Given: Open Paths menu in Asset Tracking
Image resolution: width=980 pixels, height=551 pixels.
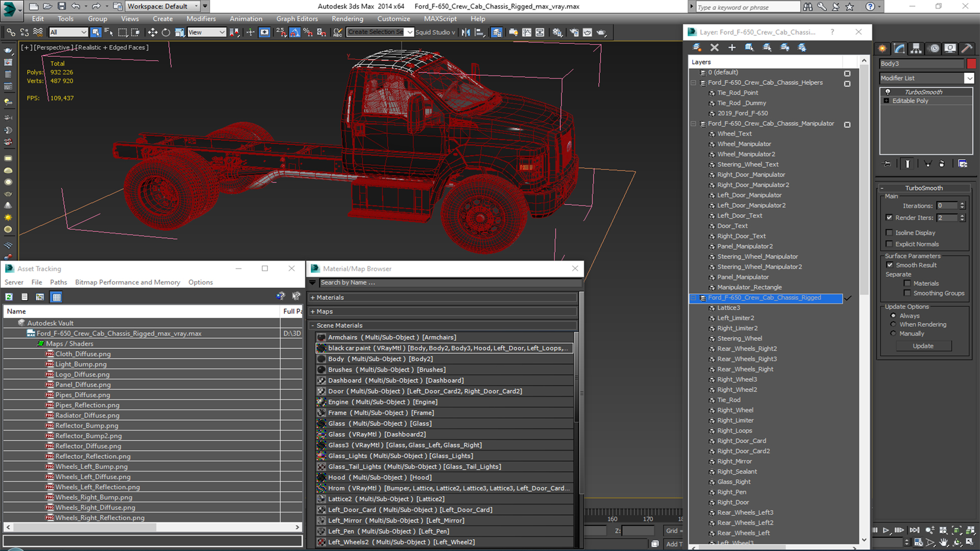Looking at the screenshot, I should click(x=58, y=282).
